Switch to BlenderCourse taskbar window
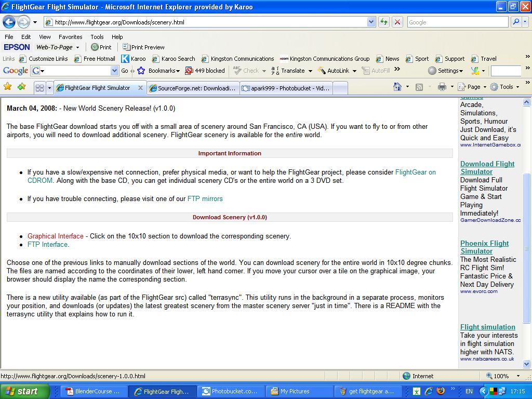The width and height of the screenshot is (532, 399). [x=94, y=391]
